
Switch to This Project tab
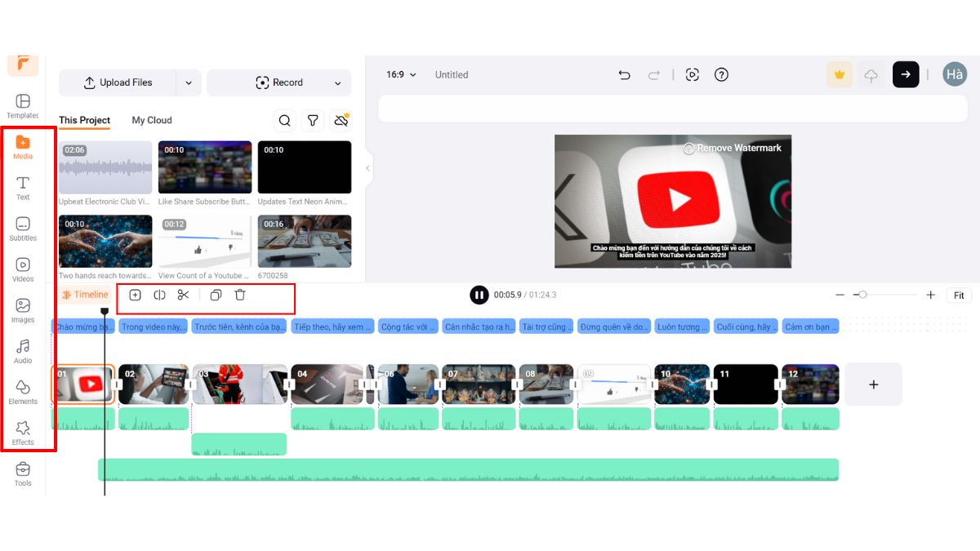click(84, 120)
